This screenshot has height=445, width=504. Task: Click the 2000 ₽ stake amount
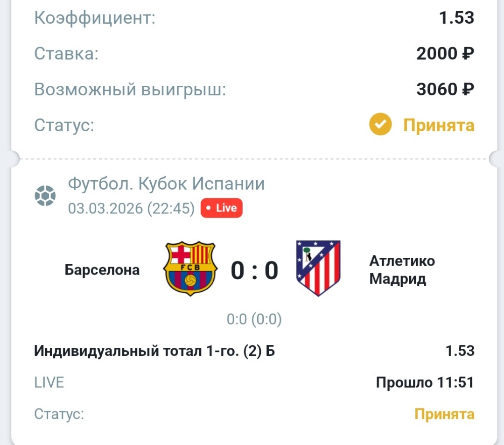coord(445,54)
